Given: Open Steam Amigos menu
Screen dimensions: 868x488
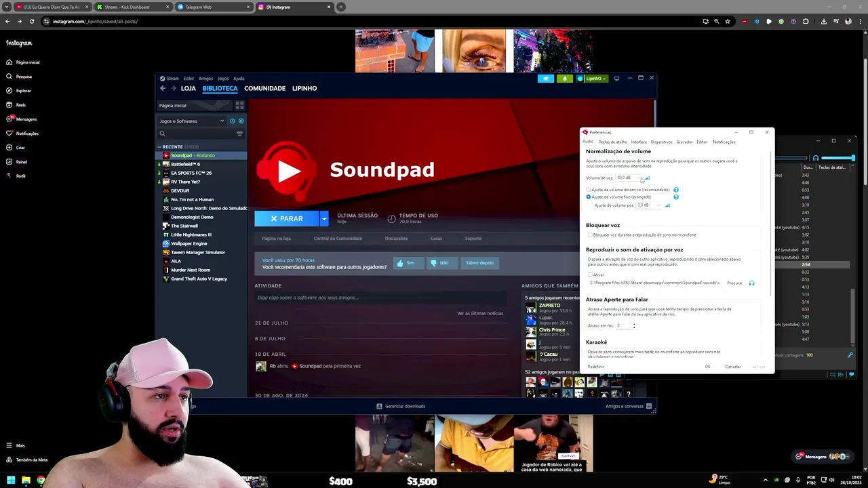Looking at the screenshot, I should [x=205, y=79].
